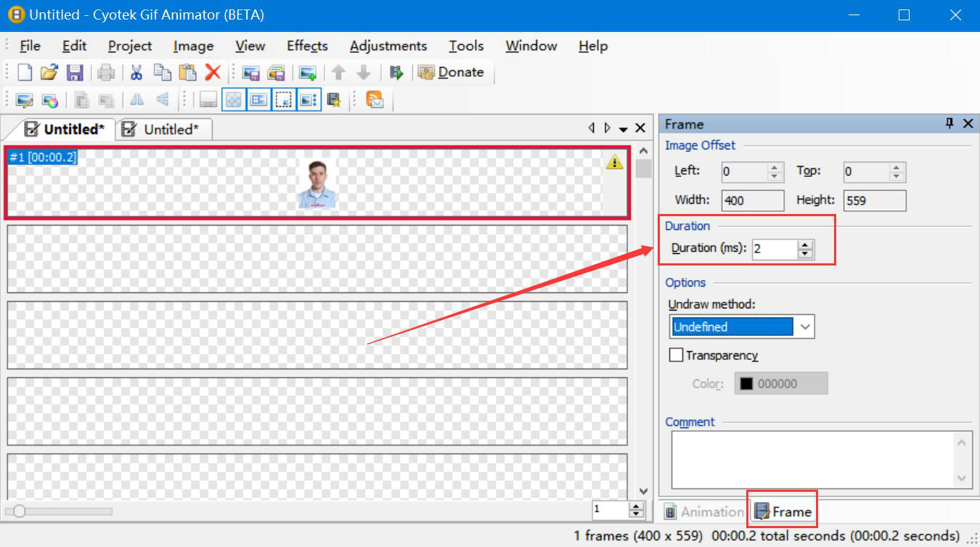Increase Duration (ms) with the up spinner
Image resolution: width=980 pixels, height=547 pixels.
(805, 244)
